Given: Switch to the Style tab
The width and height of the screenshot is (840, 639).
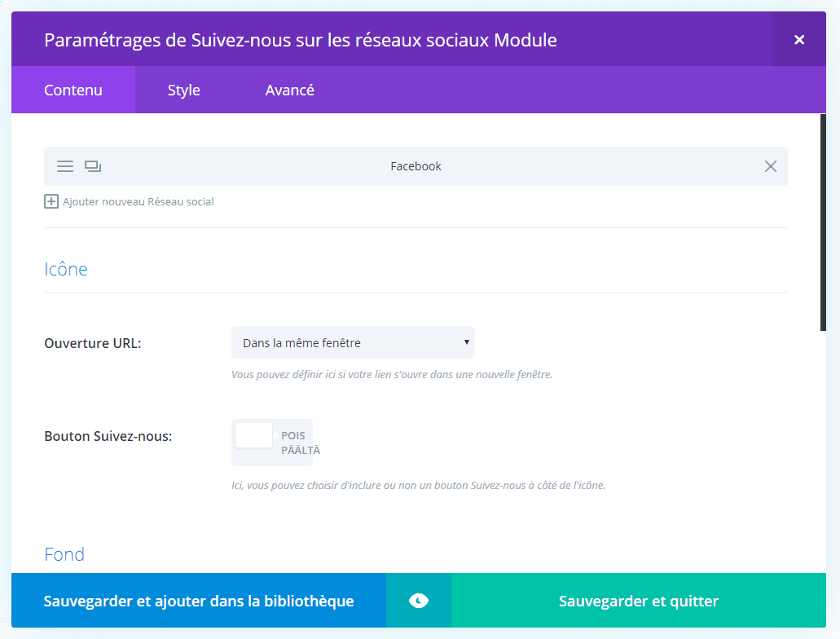Looking at the screenshot, I should (183, 90).
